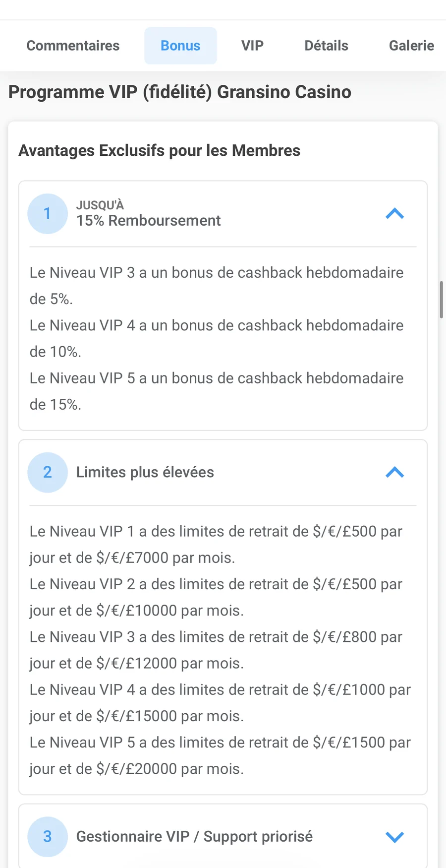Switch to the VIP tab
The width and height of the screenshot is (446, 868).
point(252,46)
